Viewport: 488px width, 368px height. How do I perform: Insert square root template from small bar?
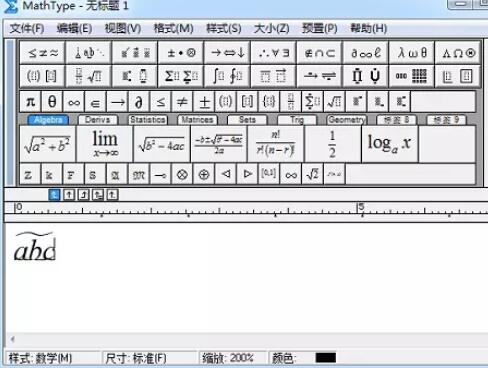(x=334, y=102)
